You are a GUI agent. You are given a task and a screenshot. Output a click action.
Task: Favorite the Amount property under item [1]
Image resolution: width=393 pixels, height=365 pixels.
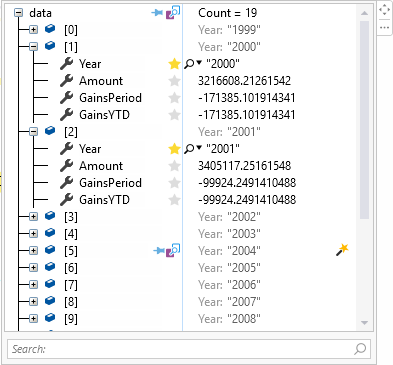point(174,81)
